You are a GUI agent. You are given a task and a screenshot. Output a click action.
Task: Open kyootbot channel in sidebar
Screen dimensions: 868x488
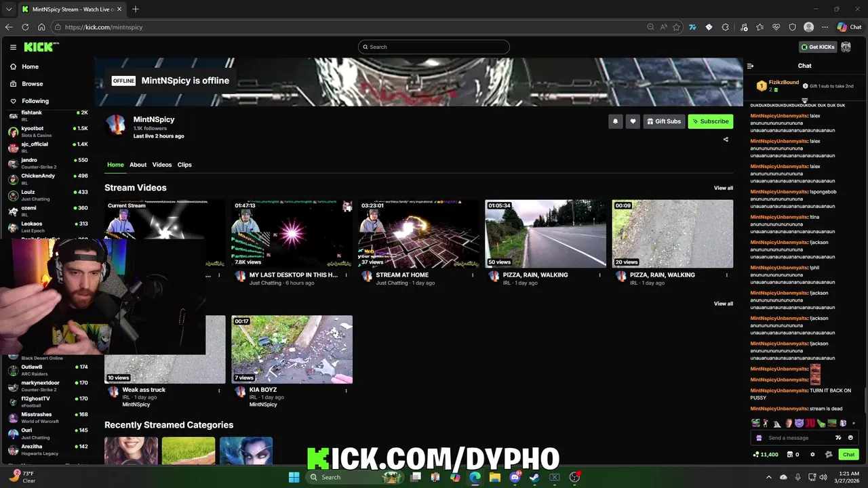[x=47, y=131]
